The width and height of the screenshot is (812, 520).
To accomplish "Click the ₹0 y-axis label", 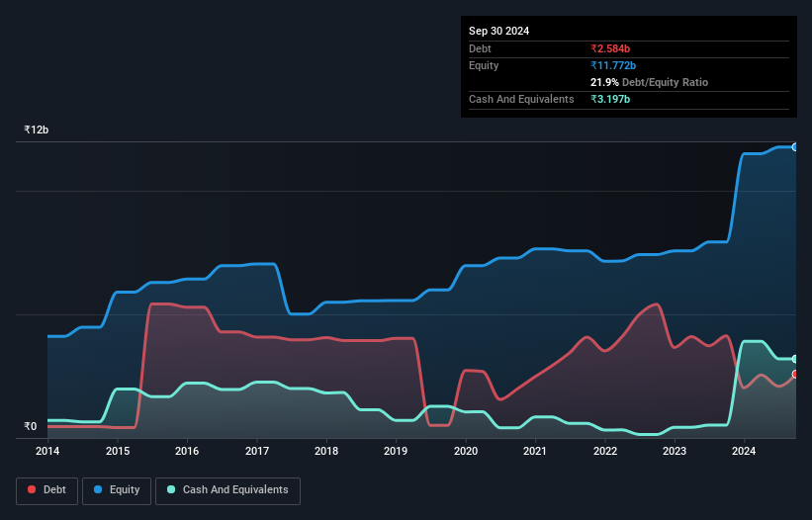I will 30,426.
